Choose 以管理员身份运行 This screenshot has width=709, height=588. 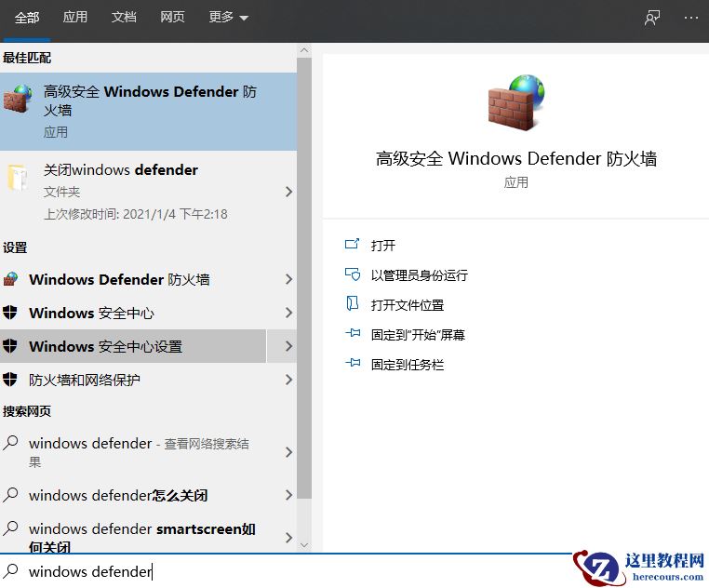pyautogui.click(x=419, y=275)
